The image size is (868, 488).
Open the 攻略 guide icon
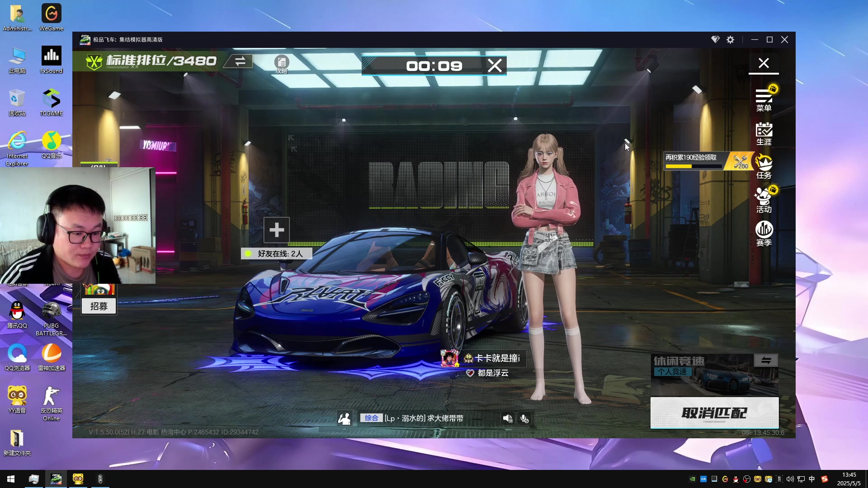(282, 64)
